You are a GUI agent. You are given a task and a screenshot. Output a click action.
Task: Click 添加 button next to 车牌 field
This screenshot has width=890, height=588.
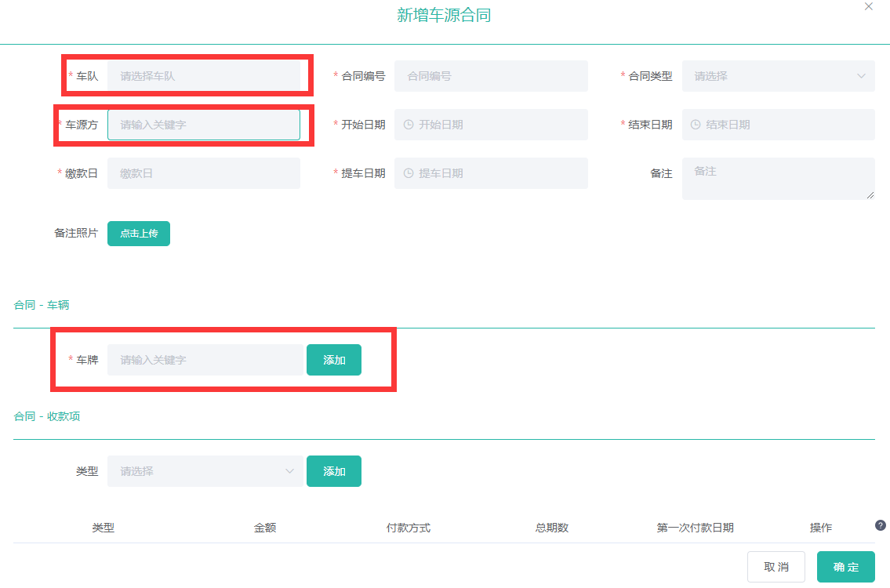tap(334, 360)
